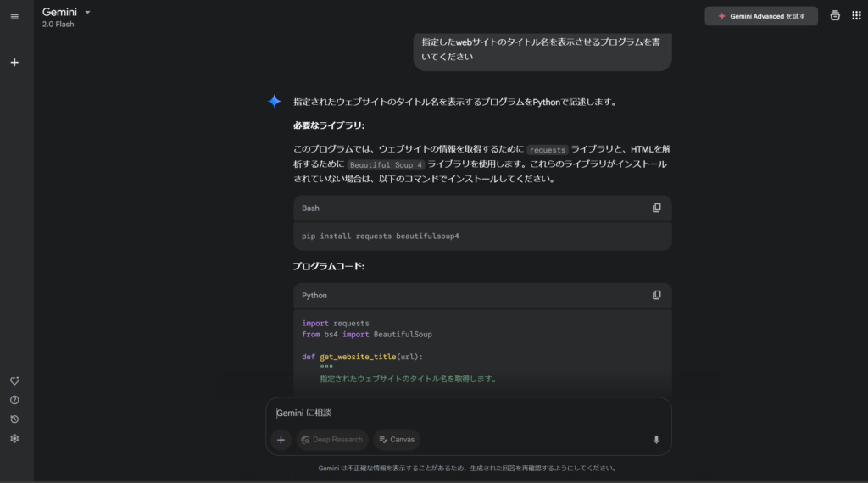The height and width of the screenshot is (483, 868).
Task: Click the add file plus button in prompt box
Action: click(281, 440)
